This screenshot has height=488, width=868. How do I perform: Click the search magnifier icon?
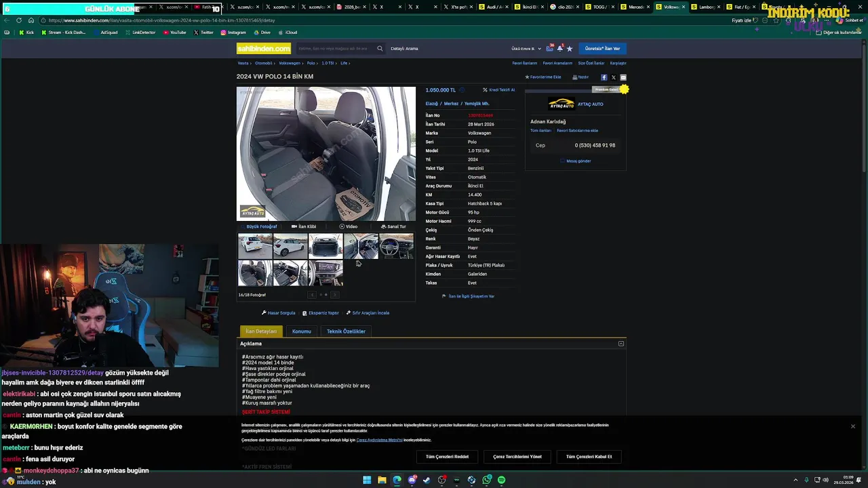tap(380, 48)
